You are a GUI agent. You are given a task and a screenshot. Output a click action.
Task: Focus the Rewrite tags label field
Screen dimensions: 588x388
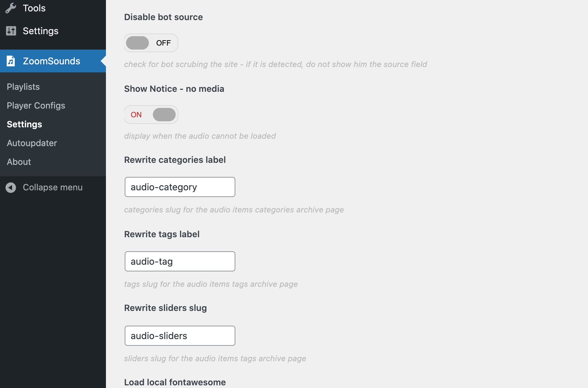point(180,261)
